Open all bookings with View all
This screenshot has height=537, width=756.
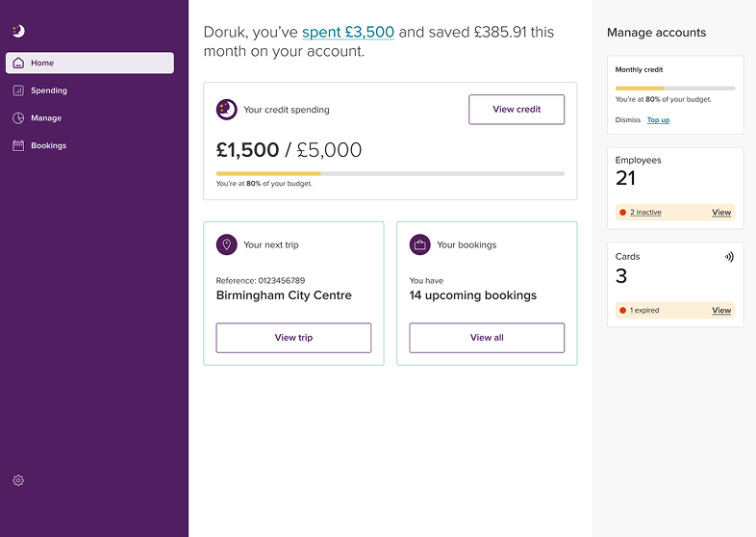[487, 338]
